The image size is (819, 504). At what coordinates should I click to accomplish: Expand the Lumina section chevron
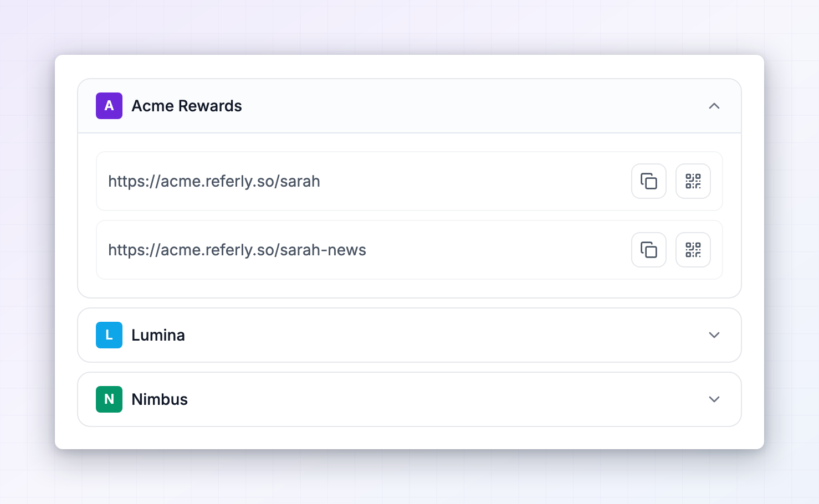tap(714, 335)
